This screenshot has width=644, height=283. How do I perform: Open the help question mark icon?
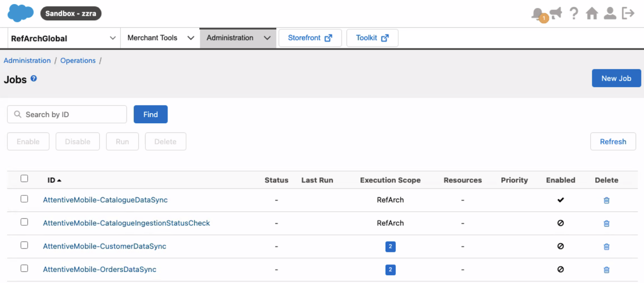point(574,13)
